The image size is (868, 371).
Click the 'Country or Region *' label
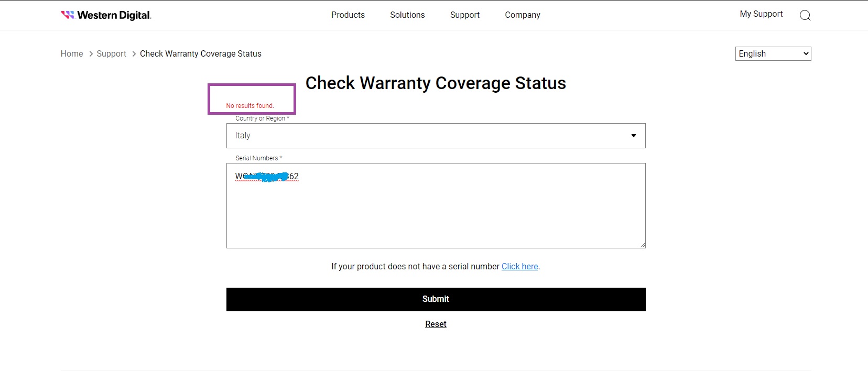click(262, 118)
